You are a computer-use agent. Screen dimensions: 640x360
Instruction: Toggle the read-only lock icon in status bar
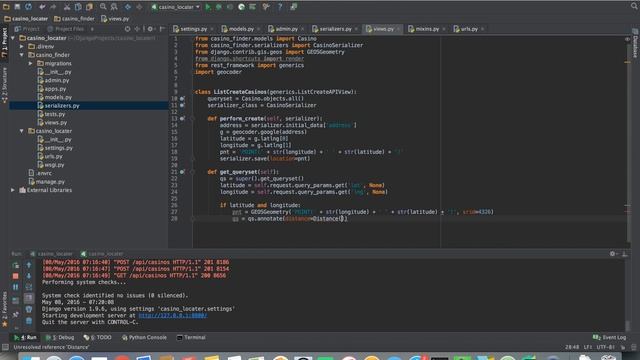(x=623, y=347)
